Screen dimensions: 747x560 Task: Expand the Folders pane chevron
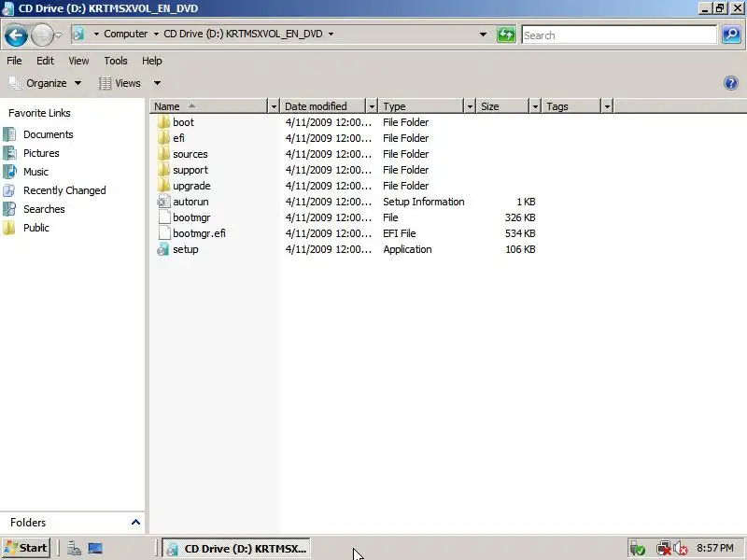[x=135, y=523]
